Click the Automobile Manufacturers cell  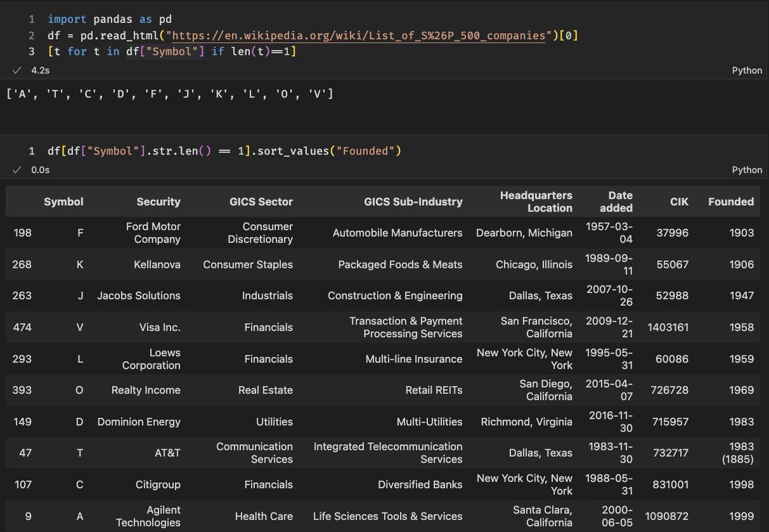tap(397, 233)
